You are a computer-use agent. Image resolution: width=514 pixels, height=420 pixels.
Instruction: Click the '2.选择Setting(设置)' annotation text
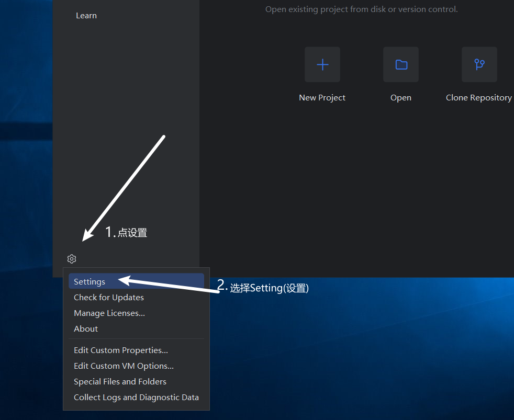click(263, 287)
